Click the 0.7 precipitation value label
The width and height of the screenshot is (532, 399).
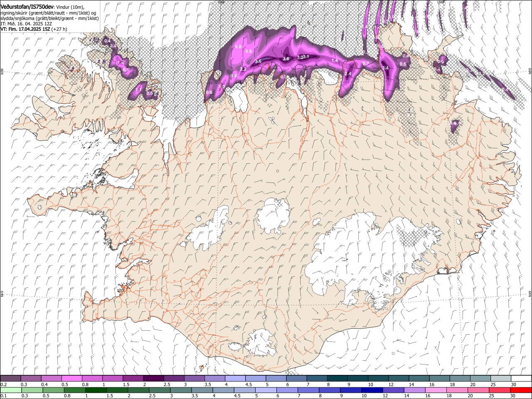366,64
